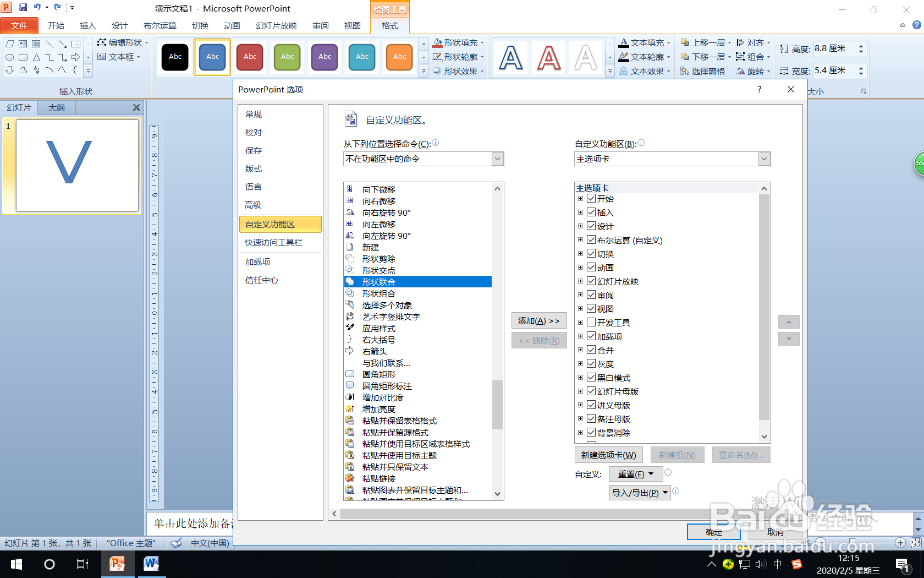The image size is (924, 578).
Task: Open the Shape Fill color menu
Action: click(459, 42)
